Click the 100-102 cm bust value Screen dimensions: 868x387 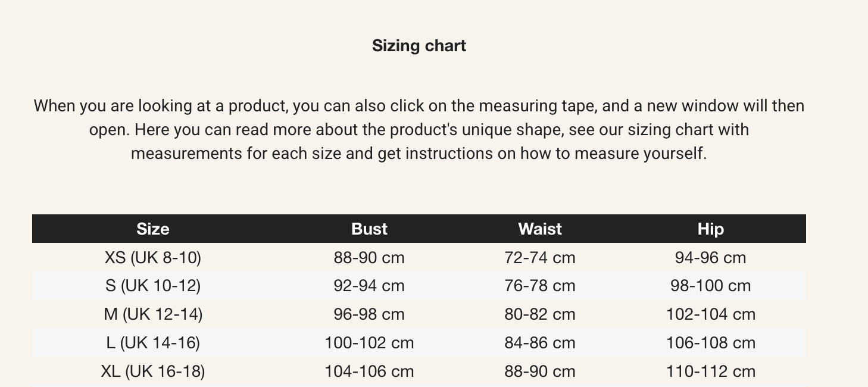(x=369, y=343)
